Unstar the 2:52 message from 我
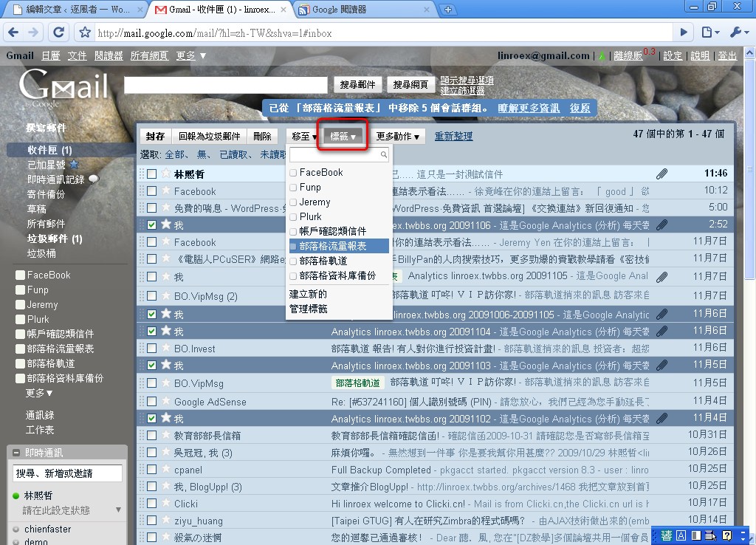Image resolution: width=756 pixels, height=545 pixels. point(166,224)
